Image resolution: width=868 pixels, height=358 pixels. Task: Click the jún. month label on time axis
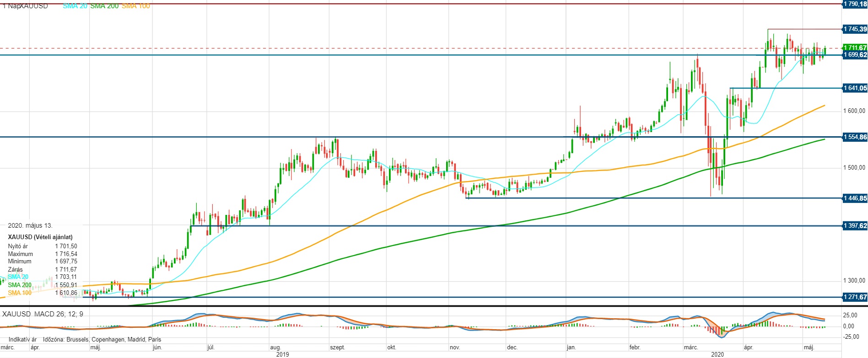click(x=157, y=347)
